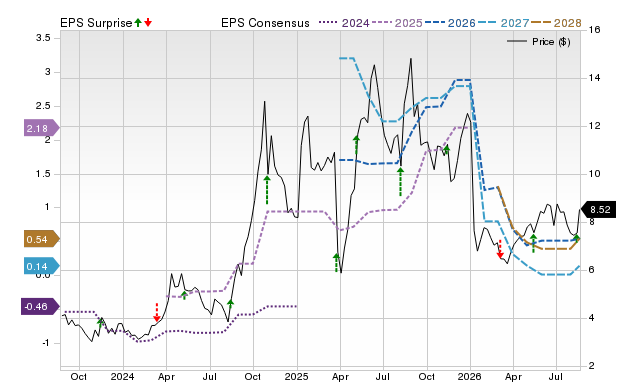Click the 6 label on the price axis

tap(592, 270)
